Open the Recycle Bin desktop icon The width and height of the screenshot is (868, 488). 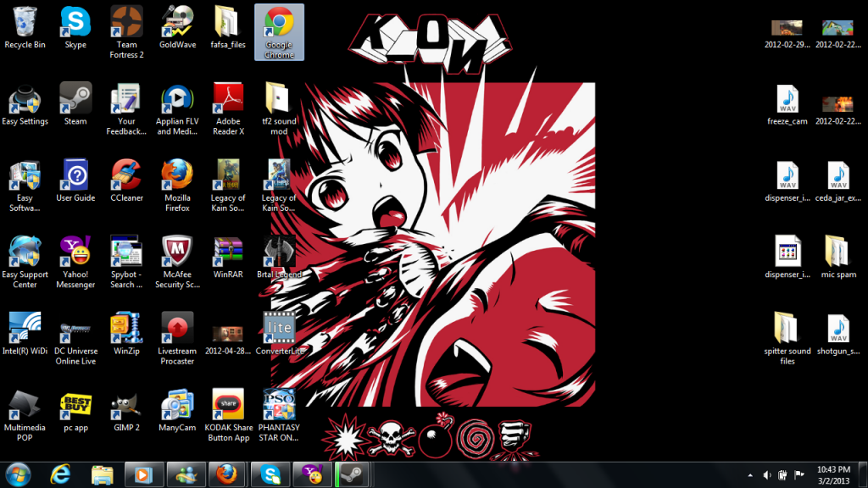pos(25,28)
